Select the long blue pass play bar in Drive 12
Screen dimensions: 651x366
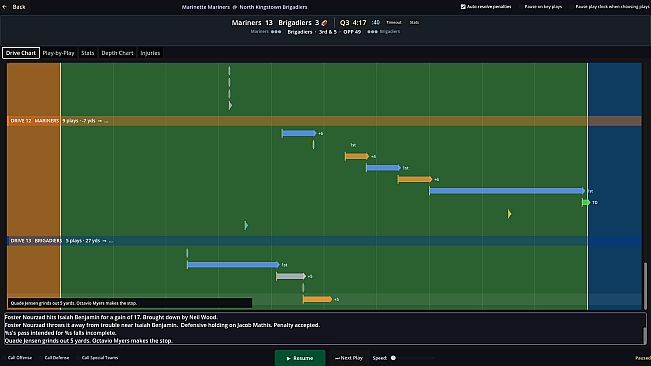[x=507, y=191]
